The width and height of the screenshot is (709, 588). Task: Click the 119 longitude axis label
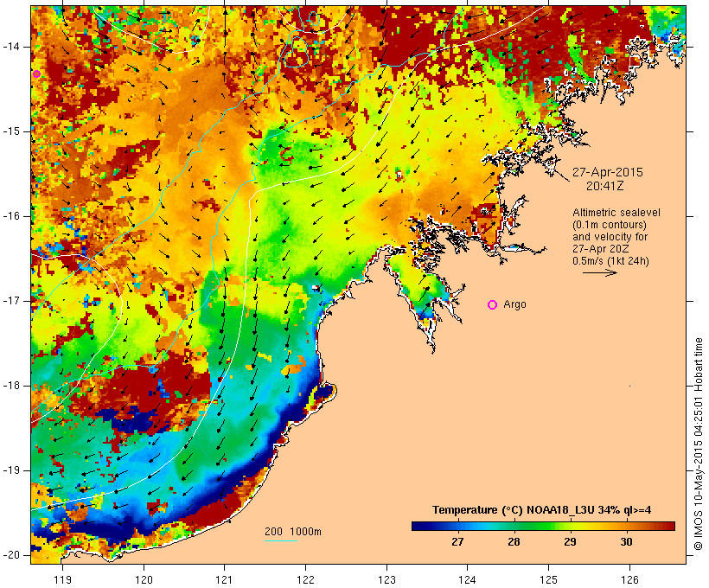pyautogui.click(x=63, y=579)
